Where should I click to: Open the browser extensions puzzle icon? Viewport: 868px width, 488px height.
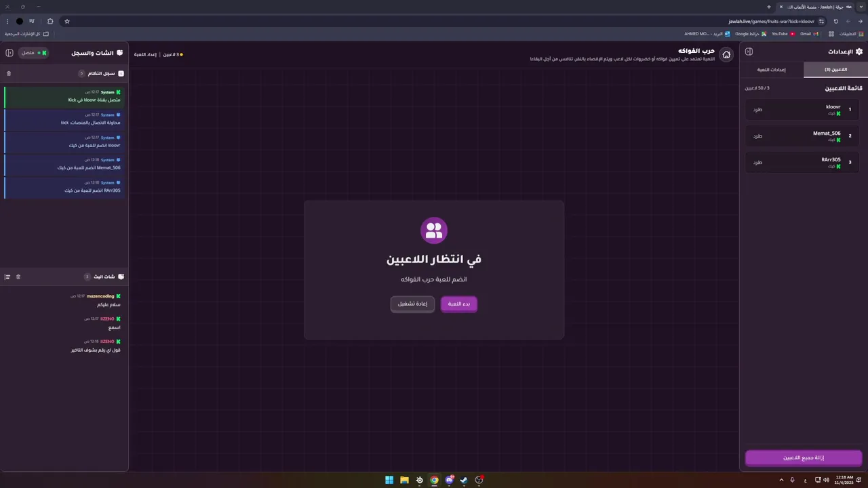coord(50,21)
